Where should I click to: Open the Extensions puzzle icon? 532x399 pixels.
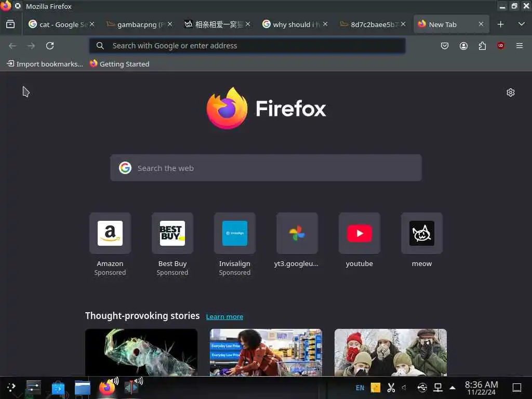coord(482,46)
